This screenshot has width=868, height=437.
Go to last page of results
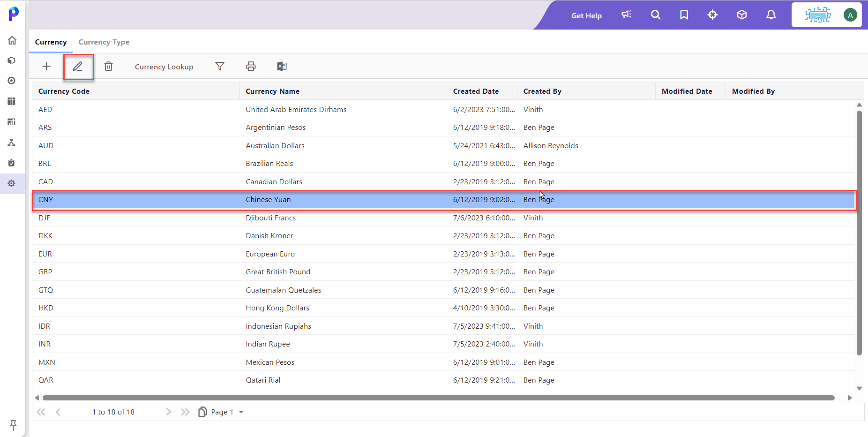pos(185,412)
